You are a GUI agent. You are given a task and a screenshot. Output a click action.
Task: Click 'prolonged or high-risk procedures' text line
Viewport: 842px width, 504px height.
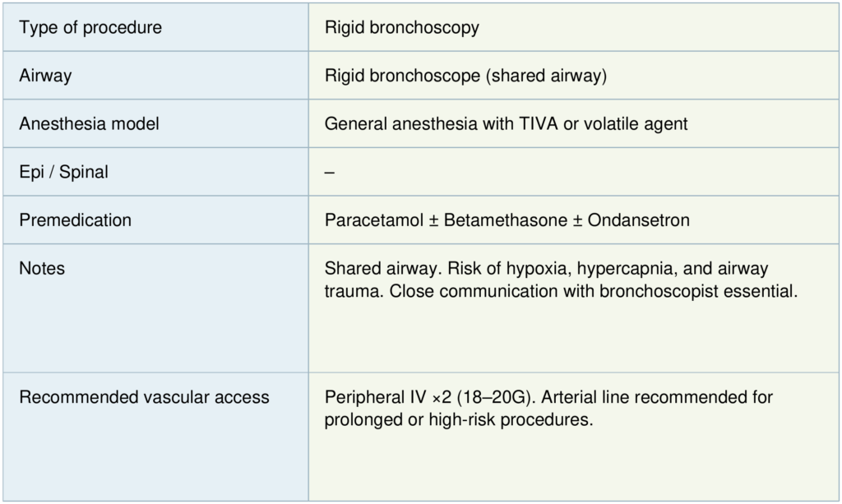(x=459, y=419)
